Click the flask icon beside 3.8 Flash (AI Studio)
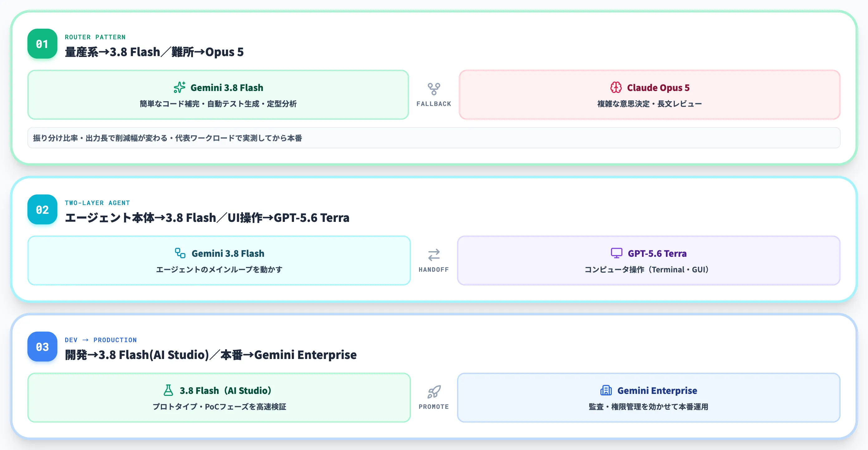 168,390
